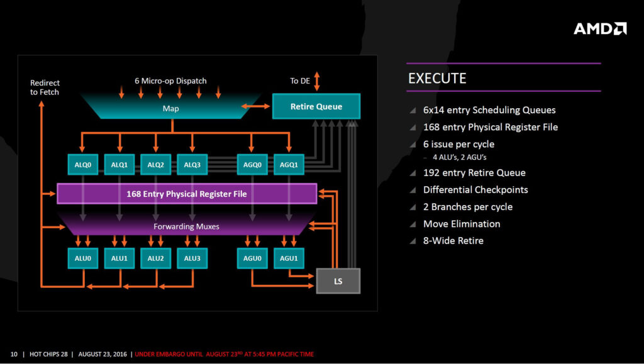The image size is (644, 364).
Task: Click the Move Elimination bullet text
Action: coord(462,224)
